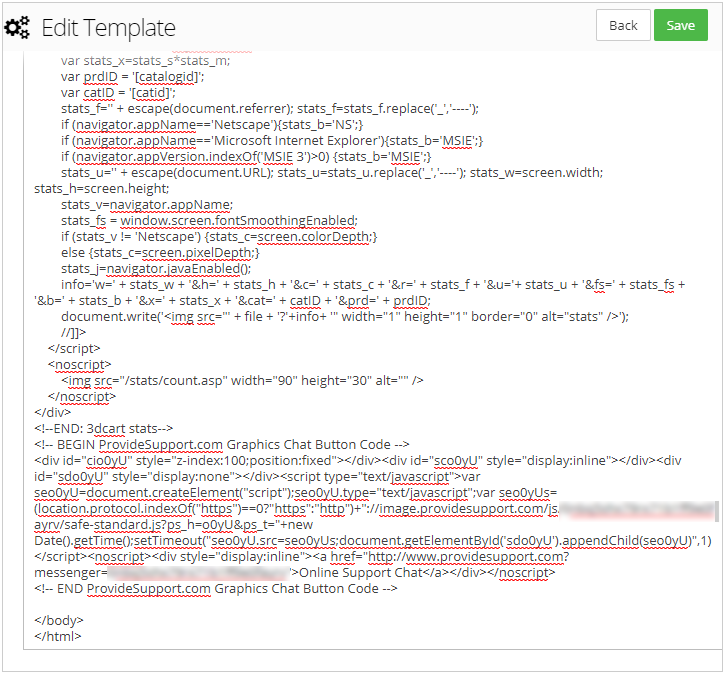Click the Save button
Viewport: 725px width, 675px height.
coord(680,25)
